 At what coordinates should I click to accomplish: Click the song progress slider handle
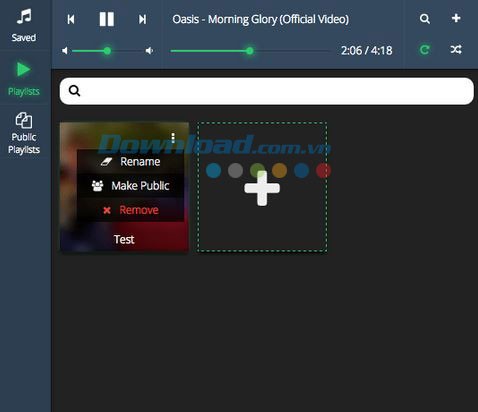tap(250, 51)
